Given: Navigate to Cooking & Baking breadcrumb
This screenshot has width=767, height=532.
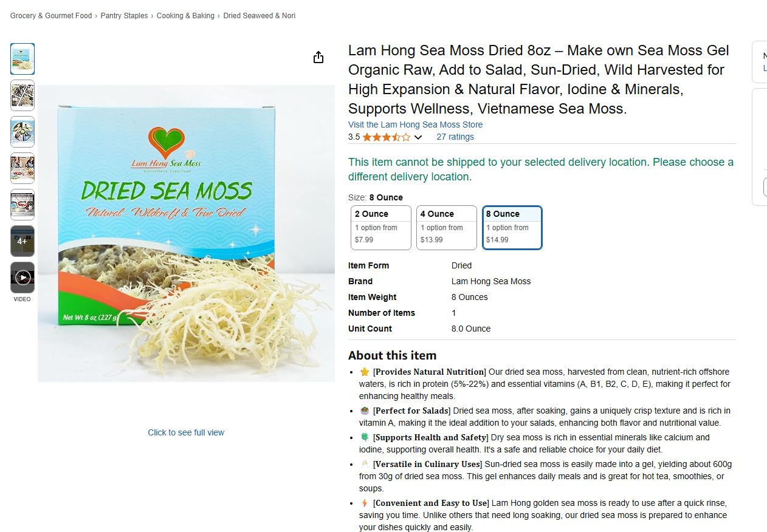Looking at the screenshot, I should click(185, 16).
